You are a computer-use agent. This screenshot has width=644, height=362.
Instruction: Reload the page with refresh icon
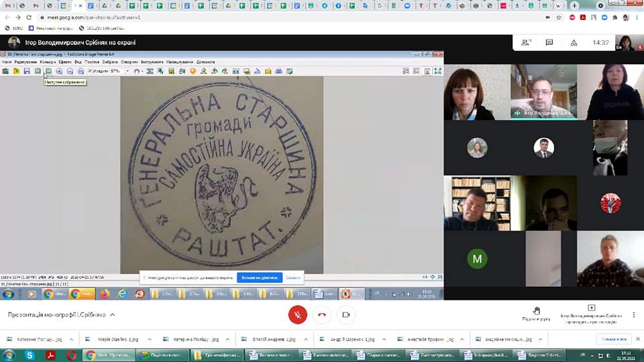click(28, 17)
